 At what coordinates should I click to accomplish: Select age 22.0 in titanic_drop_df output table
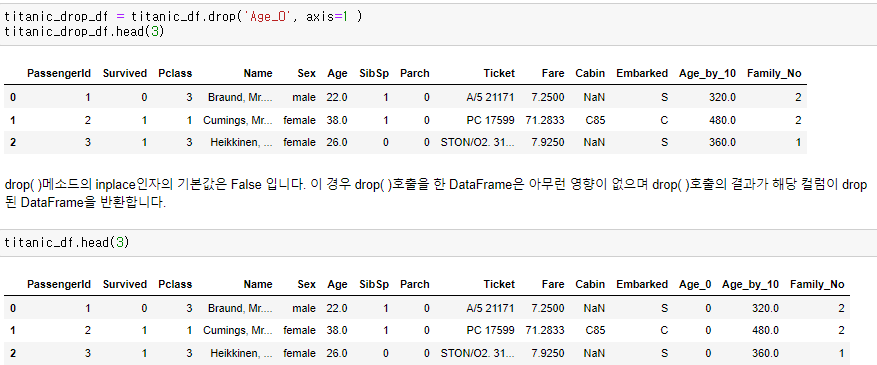click(x=337, y=98)
